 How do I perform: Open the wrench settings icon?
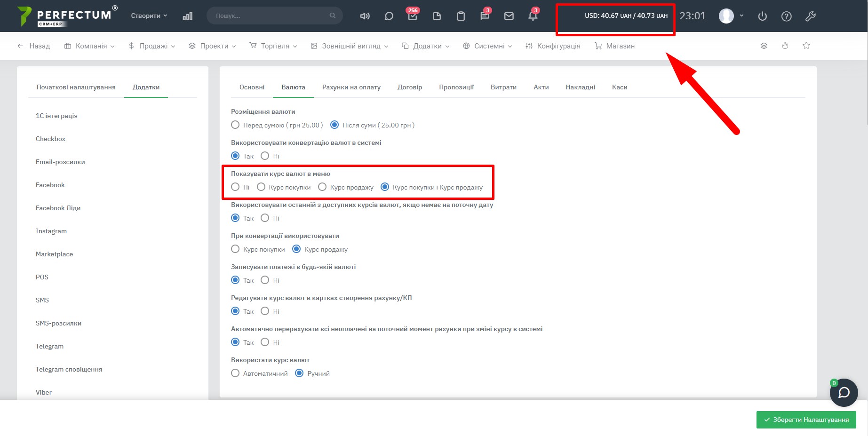(810, 16)
